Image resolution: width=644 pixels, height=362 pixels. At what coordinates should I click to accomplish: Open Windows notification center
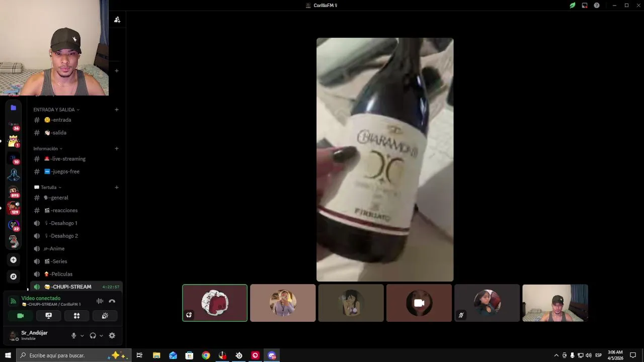[633, 355]
